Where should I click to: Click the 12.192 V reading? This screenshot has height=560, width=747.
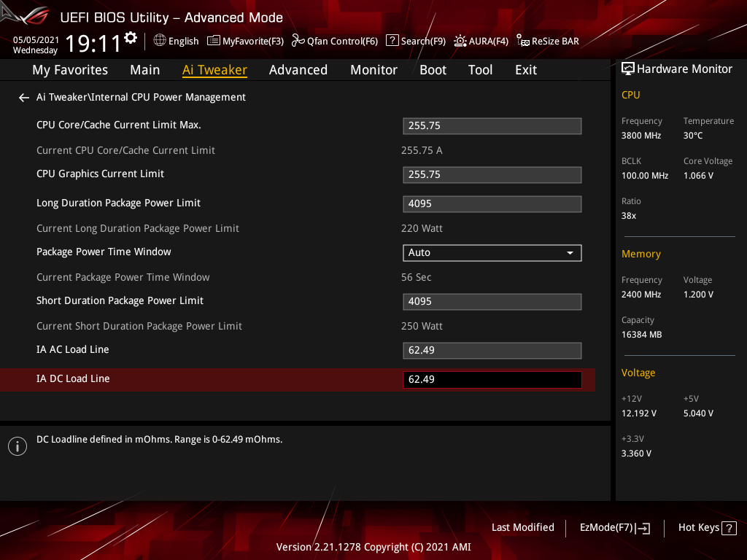tap(638, 413)
